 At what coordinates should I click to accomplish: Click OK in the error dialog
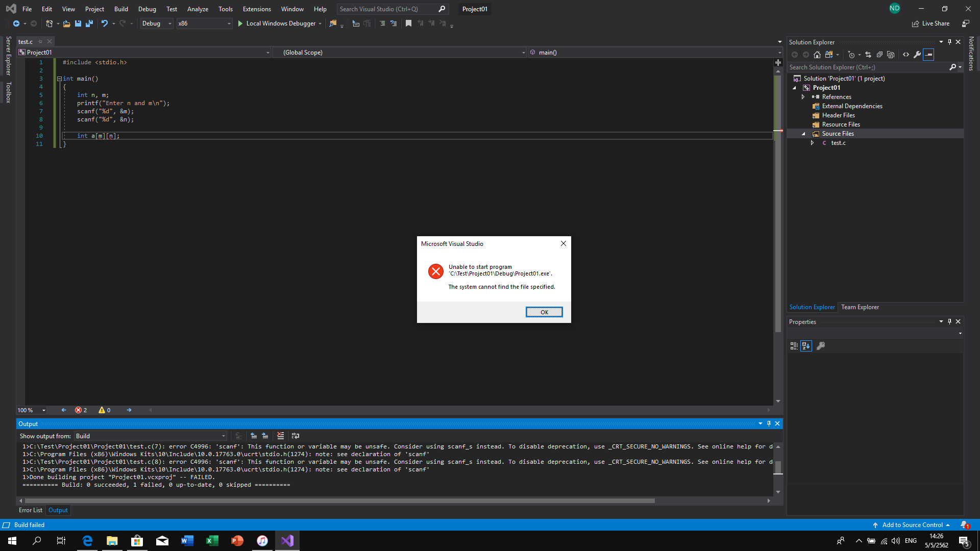click(x=544, y=312)
